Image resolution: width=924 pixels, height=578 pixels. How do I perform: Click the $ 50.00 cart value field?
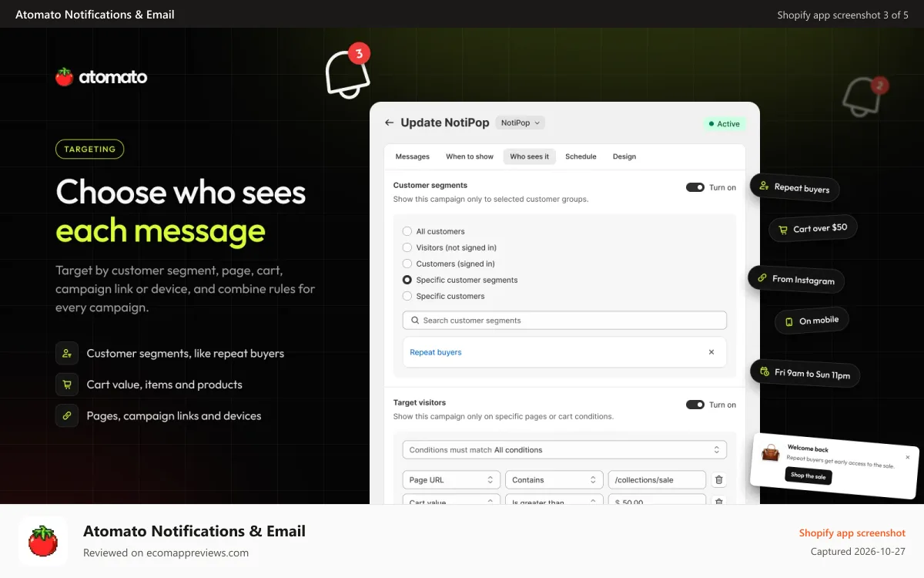pyautogui.click(x=657, y=500)
